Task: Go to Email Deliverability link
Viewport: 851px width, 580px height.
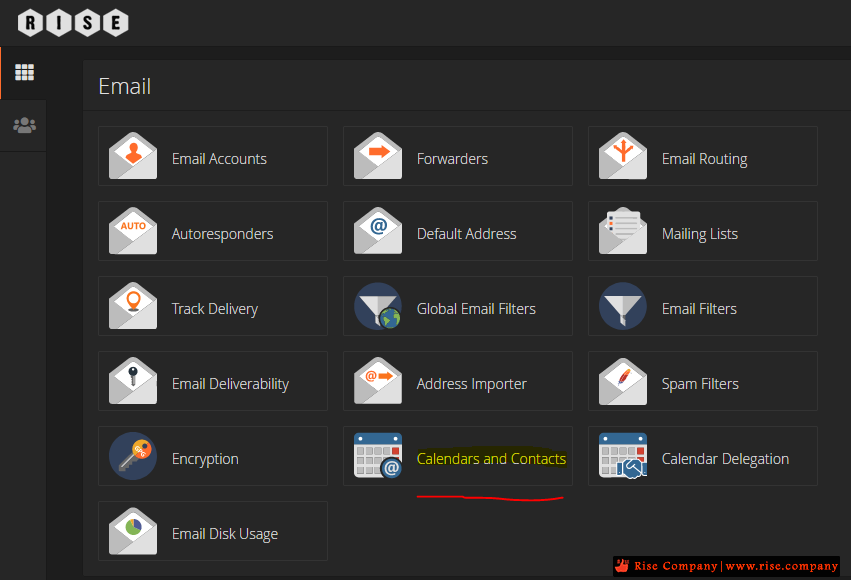Action: tap(230, 384)
